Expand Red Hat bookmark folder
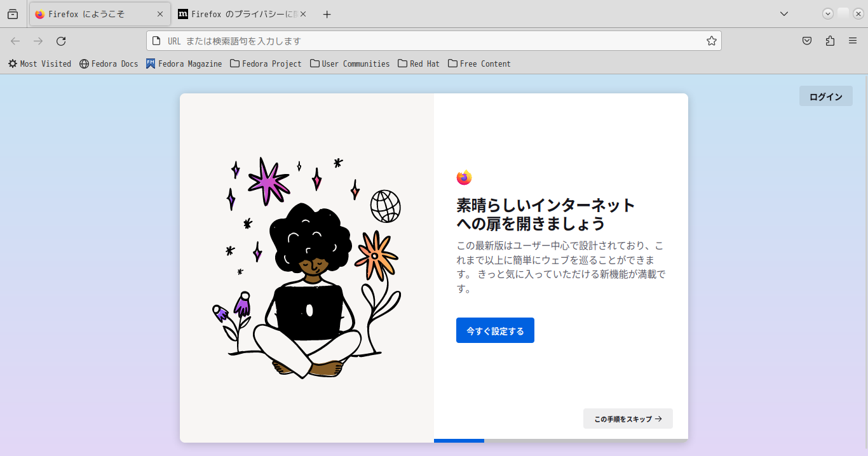The width and height of the screenshot is (868, 456). [x=419, y=64]
